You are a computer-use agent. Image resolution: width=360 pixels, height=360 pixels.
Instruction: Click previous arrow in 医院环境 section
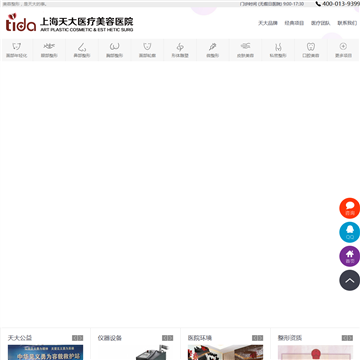255,338
